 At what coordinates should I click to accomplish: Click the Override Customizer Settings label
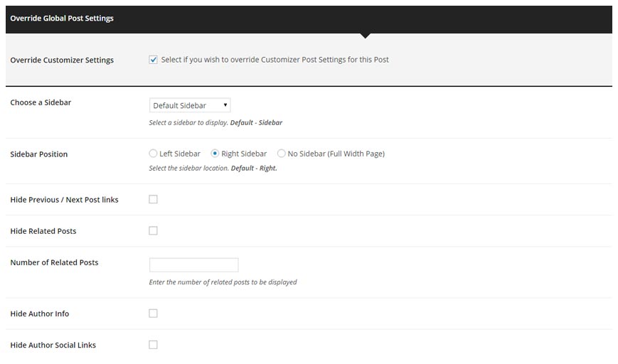(x=62, y=60)
